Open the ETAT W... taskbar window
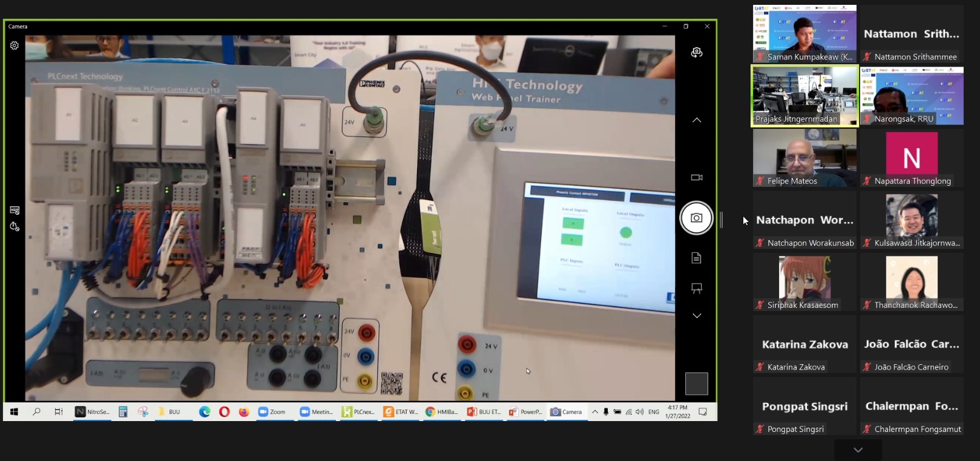The height and width of the screenshot is (461, 980). (401, 411)
